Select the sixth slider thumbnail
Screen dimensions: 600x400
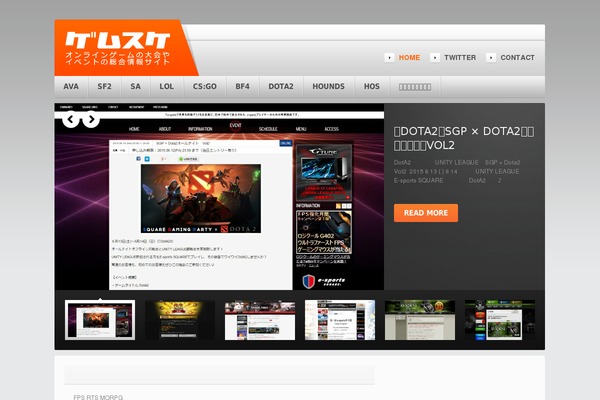pos(500,320)
